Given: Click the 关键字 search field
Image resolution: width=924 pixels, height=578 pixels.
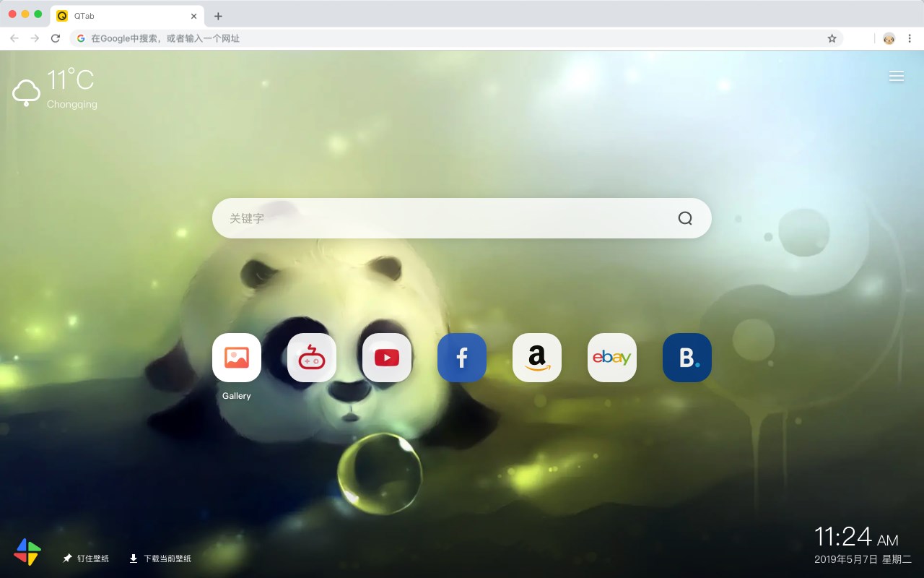Looking at the screenshot, I should tap(462, 218).
